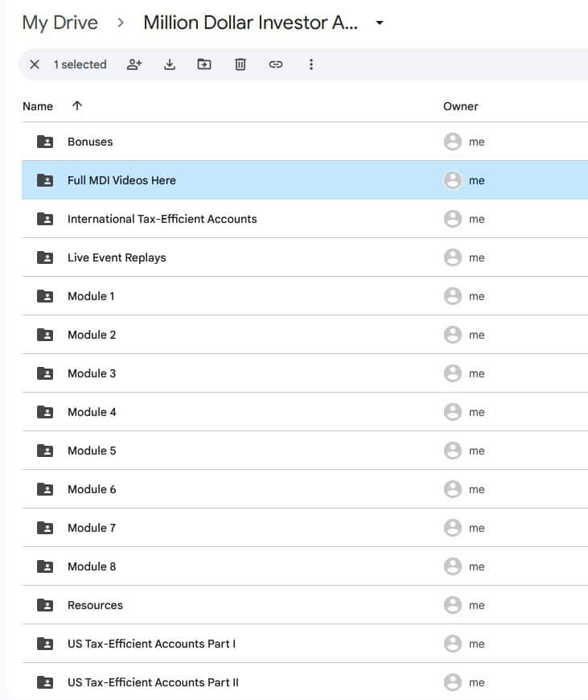Click the Module 4 shared folder icon
The image size is (588, 700).
[x=45, y=412]
